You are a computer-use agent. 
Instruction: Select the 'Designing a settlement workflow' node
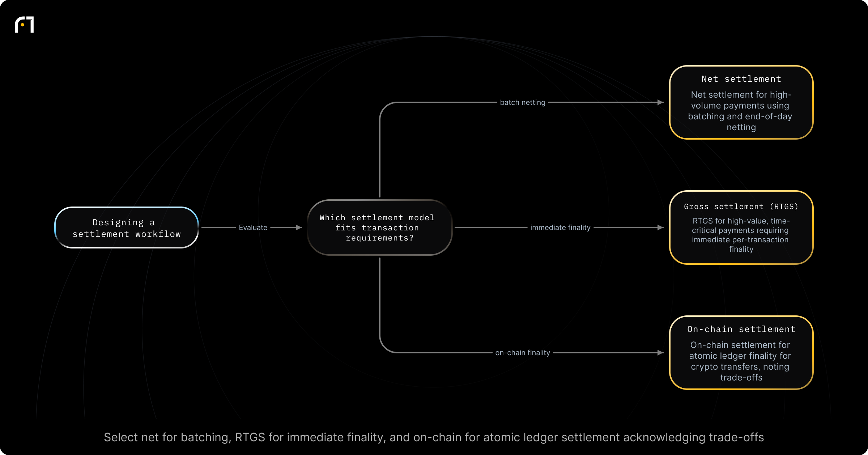[x=127, y=227]
